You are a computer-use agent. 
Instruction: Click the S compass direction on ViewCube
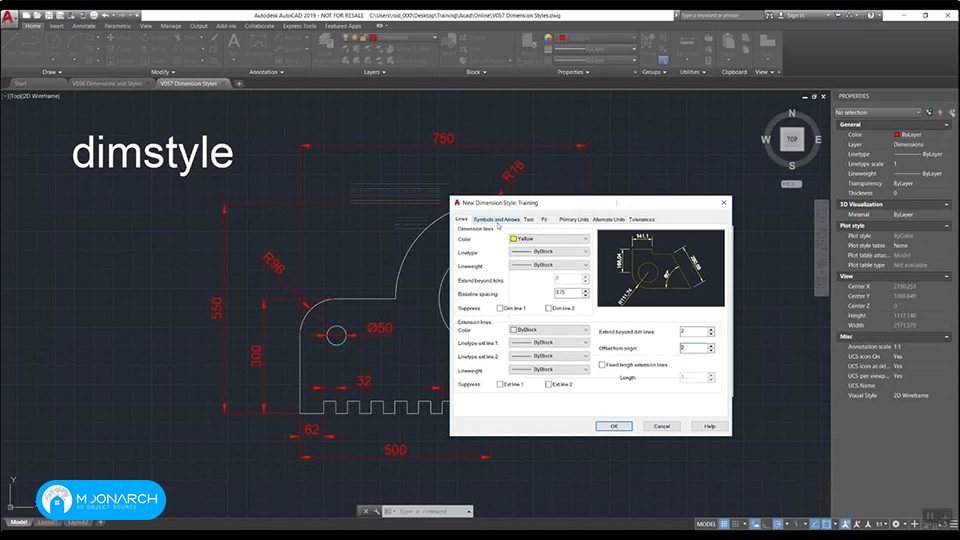(792, 166)
